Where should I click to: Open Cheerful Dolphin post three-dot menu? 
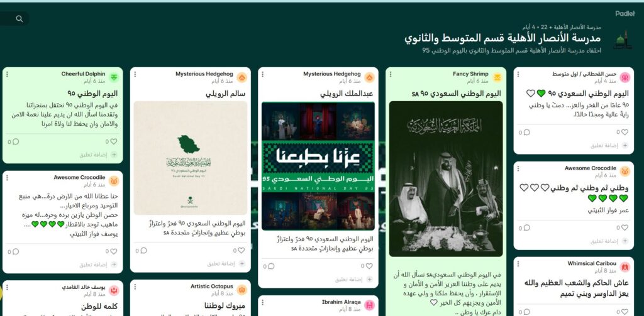7,74
